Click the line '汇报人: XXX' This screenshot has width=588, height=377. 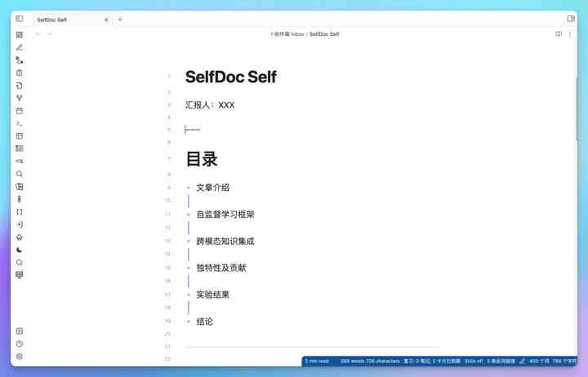coord(210,105)
